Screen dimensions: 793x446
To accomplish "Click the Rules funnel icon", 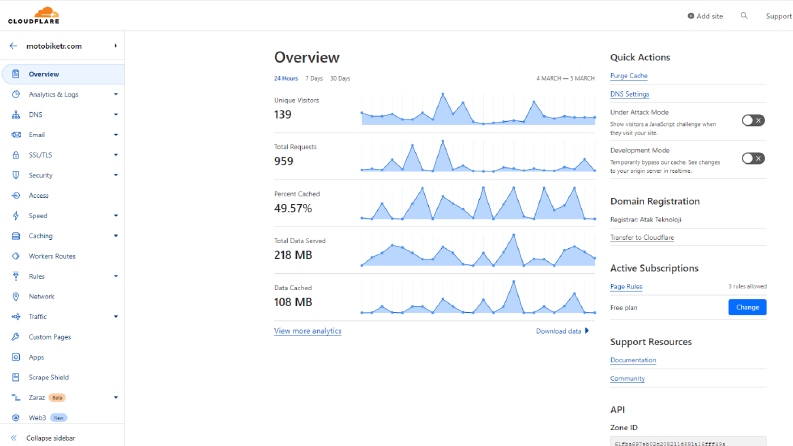I will [16, 276].
